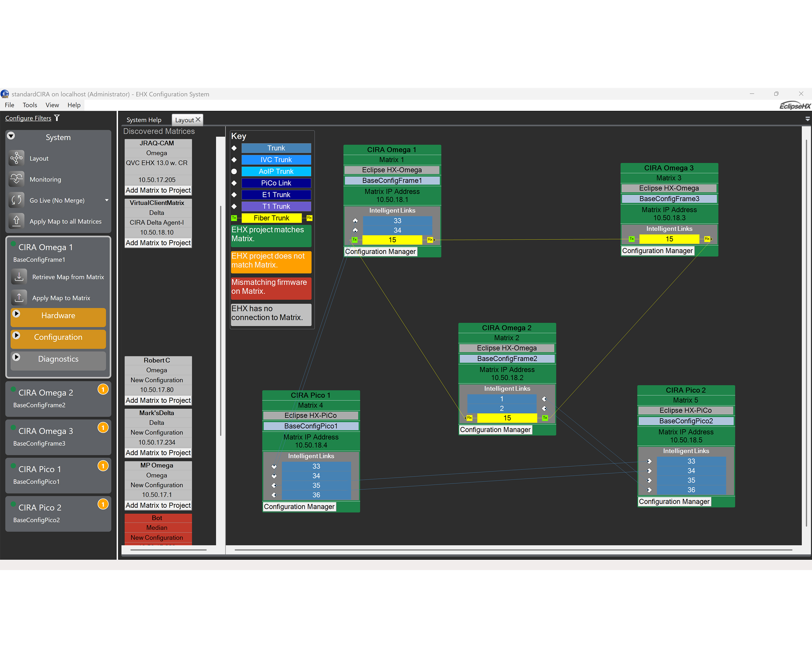Open the Tools menu

tap(30, 105)
